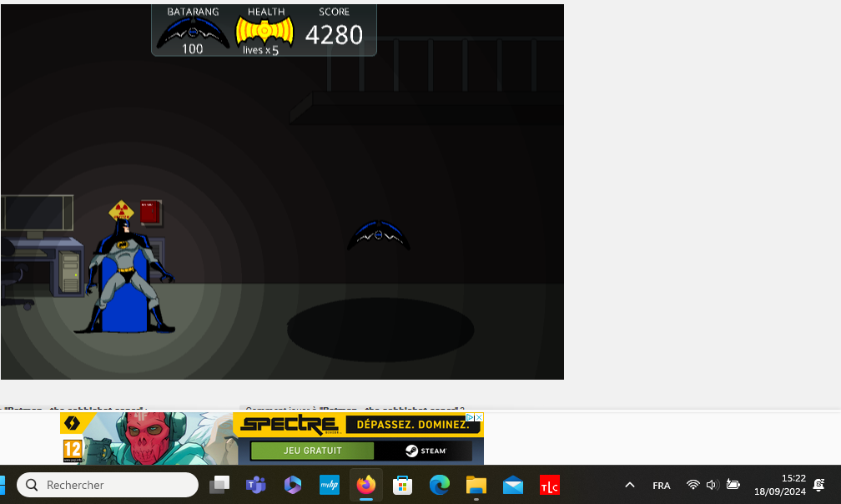Click the yellow bat health emblem

264,31
